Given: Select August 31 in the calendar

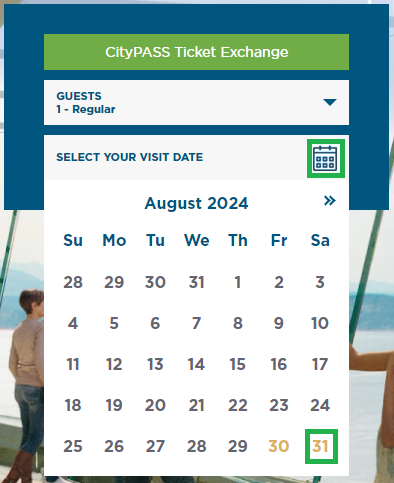Looking at the screenshot, I should pos(321,446).
